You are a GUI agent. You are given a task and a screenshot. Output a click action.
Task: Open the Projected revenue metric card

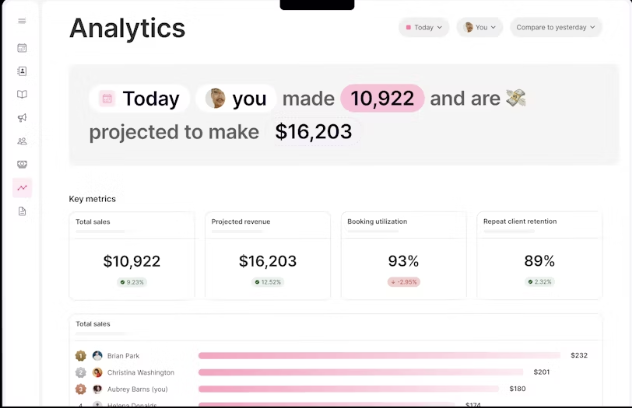coord(268,255)
